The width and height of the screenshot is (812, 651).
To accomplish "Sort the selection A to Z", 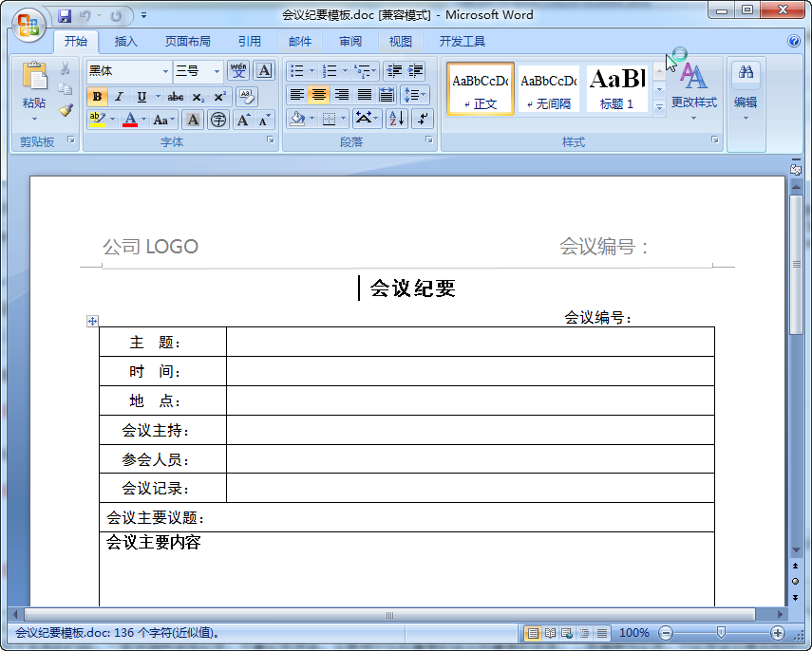I will 397,119.
